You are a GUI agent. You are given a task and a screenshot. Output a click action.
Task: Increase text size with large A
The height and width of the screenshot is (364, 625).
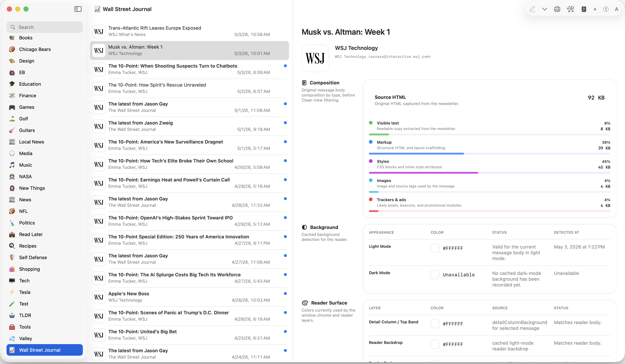click(x=617, y=9)
